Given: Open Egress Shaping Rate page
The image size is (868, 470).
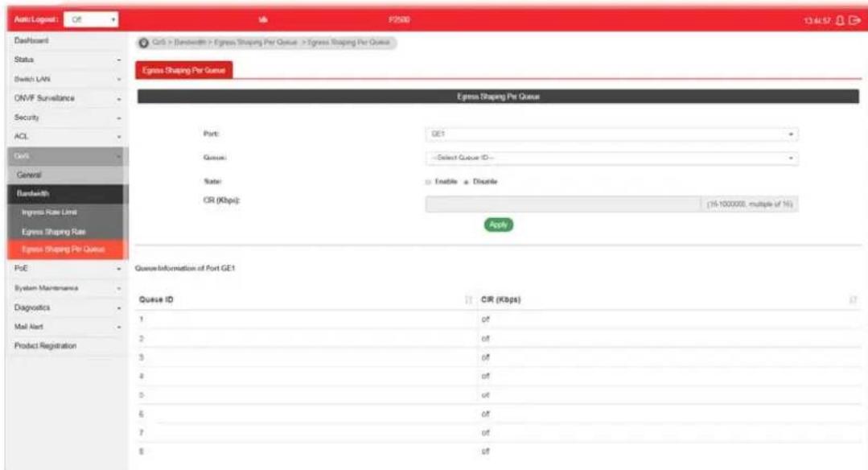Looking at the screenshot, I should pyautogui.click(x=67, y=232).
